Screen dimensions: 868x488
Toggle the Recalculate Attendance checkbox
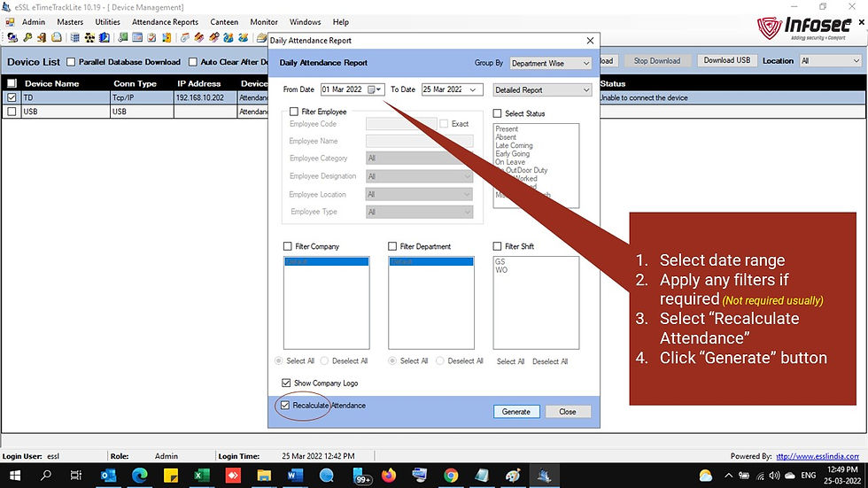coord(285,405)
